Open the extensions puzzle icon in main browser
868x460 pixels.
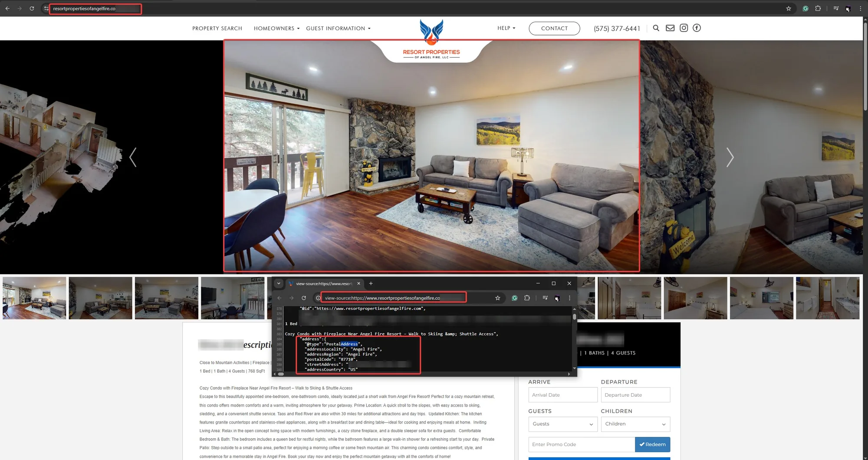(818, 8)
